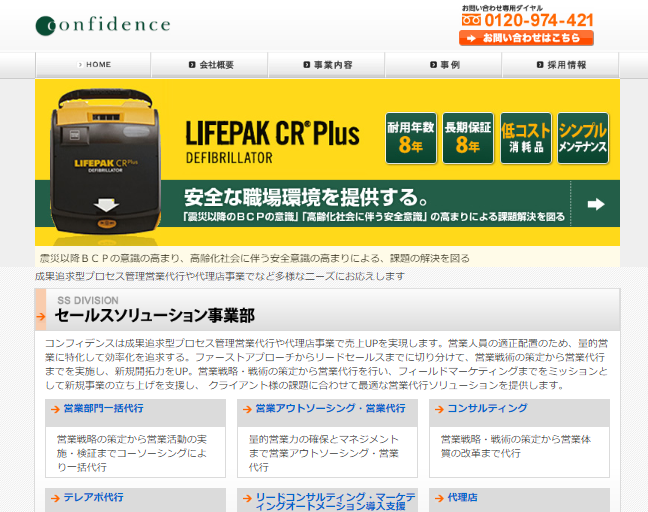Click the LIFEPAK defibrillator product image
The width and height of the screenshot is (648, 512).
[x=106, y=163]
